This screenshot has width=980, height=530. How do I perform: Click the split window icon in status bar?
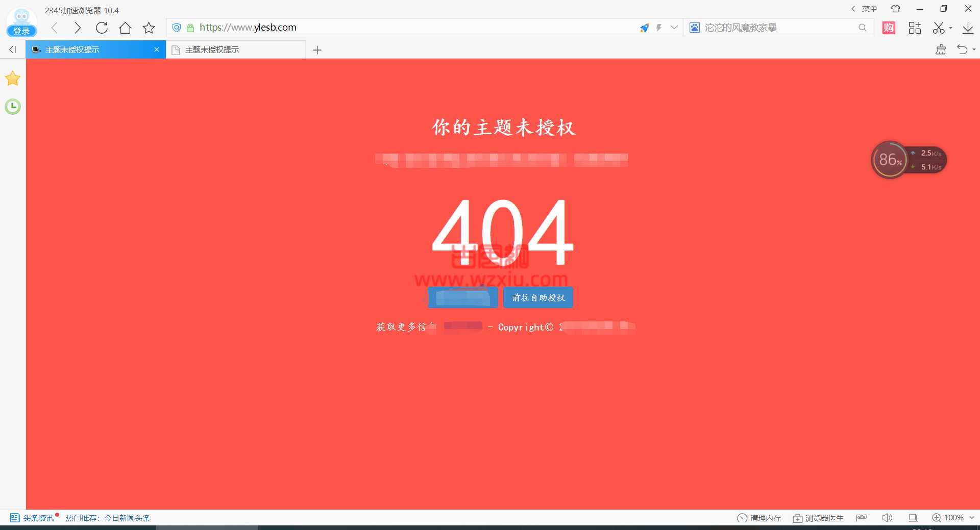tap(913, 518)
